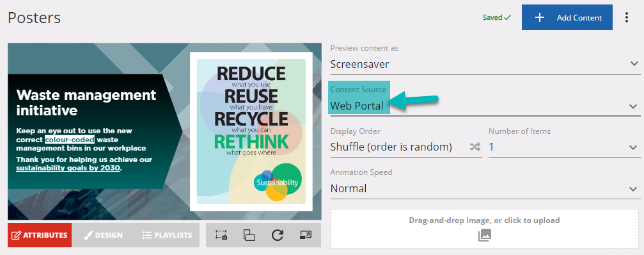Click the pop-out preview window icon
This screenshot has height=255, width=644.
[x=306, y=235]
